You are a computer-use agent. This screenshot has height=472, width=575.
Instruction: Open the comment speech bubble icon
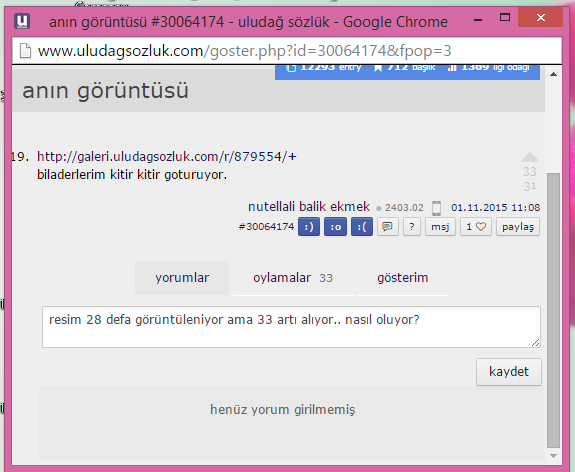(388, 227)
